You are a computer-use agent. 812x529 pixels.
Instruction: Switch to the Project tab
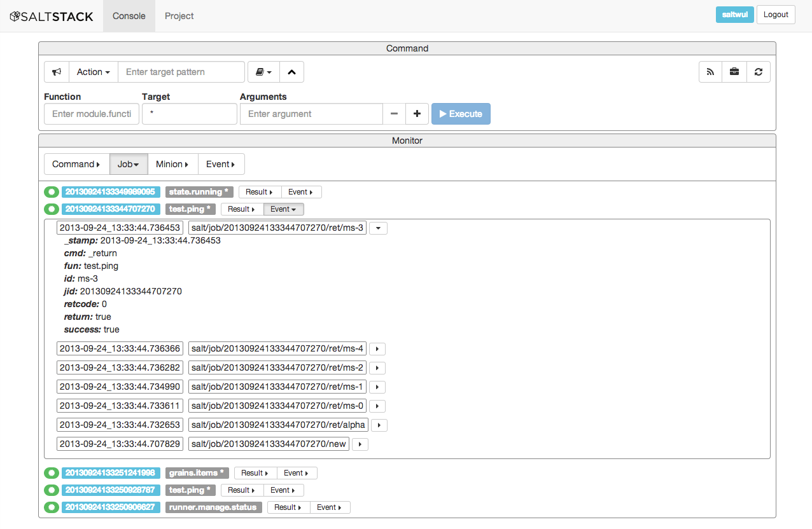click(179, 16)
